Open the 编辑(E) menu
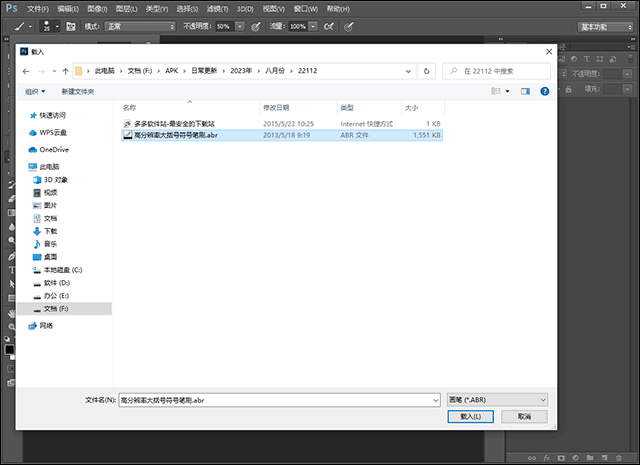Screen dimensions: 640x465 [68, 9]
